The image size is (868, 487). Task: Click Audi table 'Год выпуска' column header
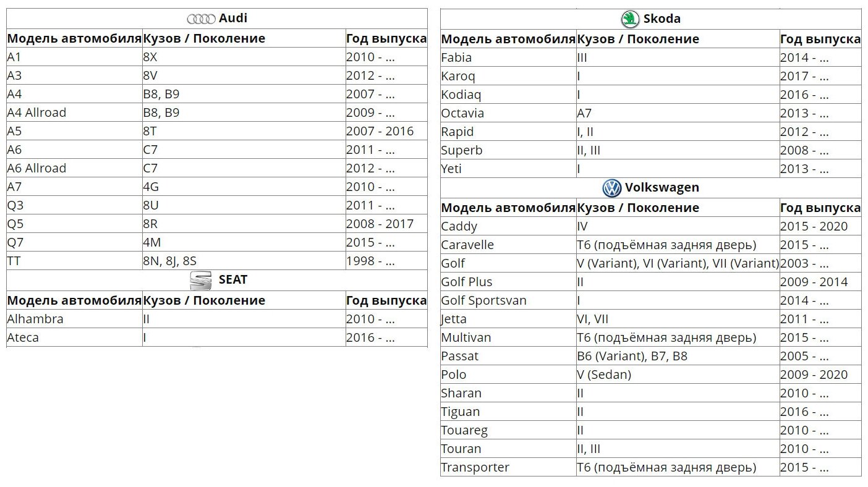[x=386, y=38]
